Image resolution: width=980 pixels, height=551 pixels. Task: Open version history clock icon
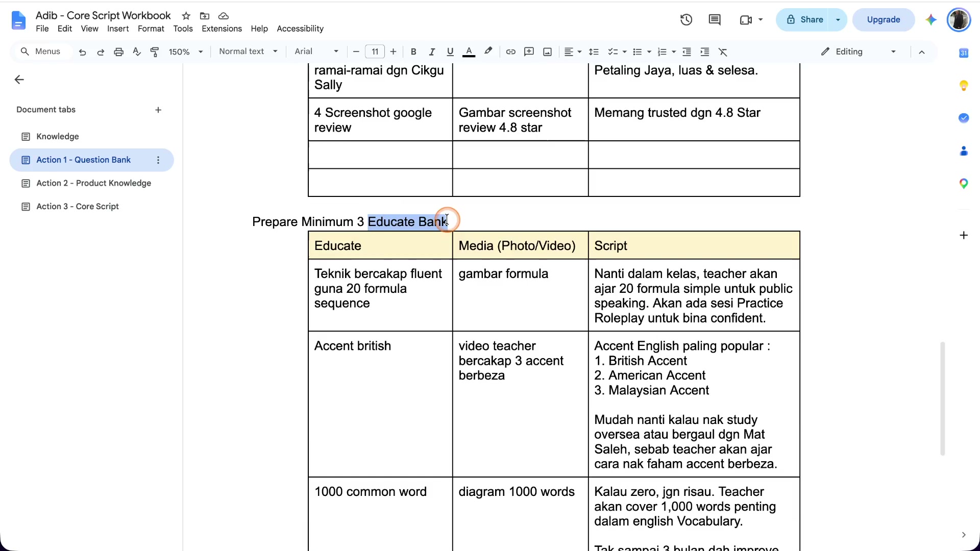click(686, 20)
